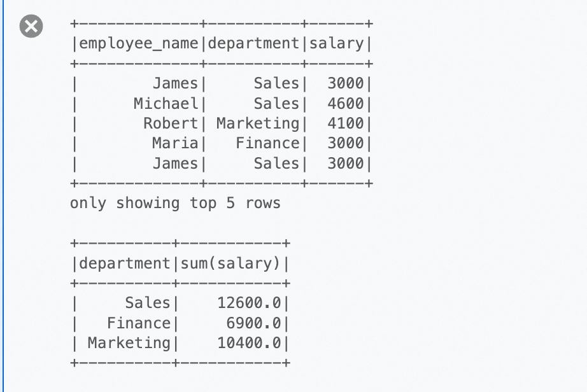Screen dimensions: 587x392
Task: Click the 6900.0 sum value
Action: click(x=253, y=323)
